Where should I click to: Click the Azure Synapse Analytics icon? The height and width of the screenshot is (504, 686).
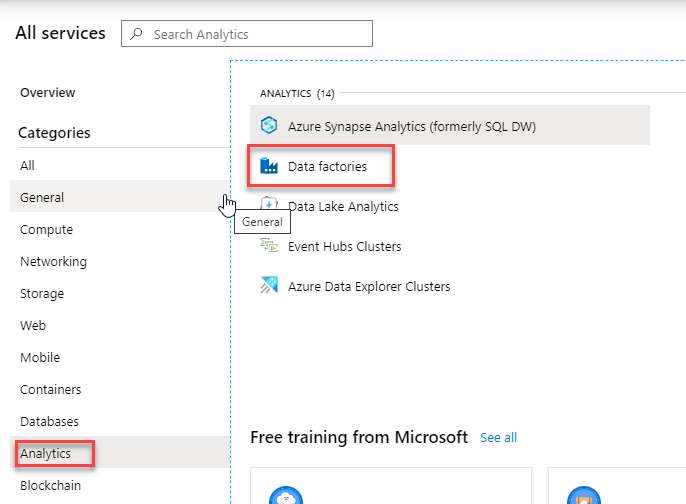(269, 126)
